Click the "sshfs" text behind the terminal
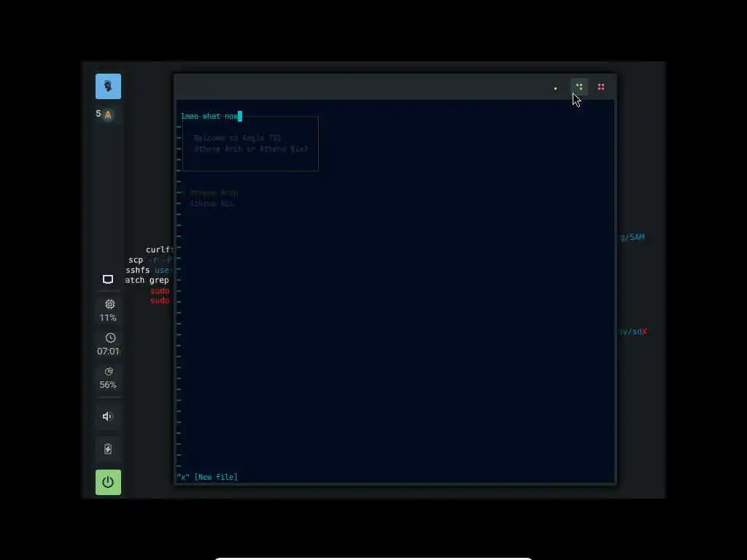 coord(138,270)
